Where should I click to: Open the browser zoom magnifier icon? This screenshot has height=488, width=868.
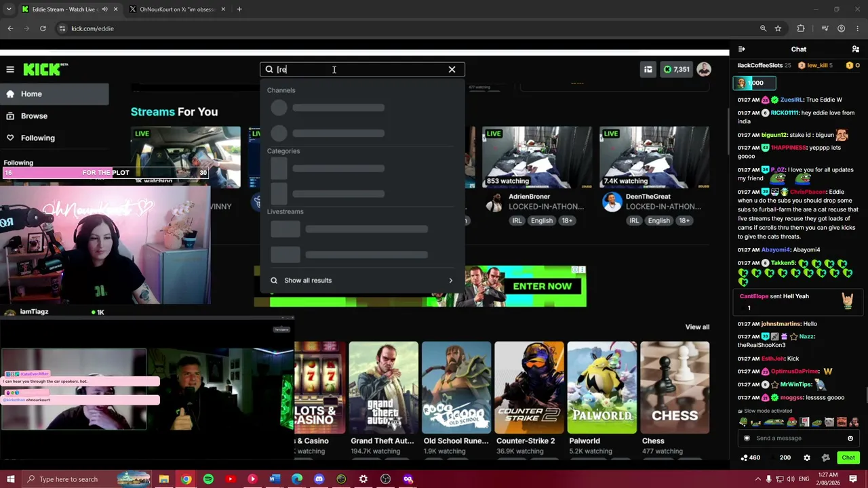764,28
